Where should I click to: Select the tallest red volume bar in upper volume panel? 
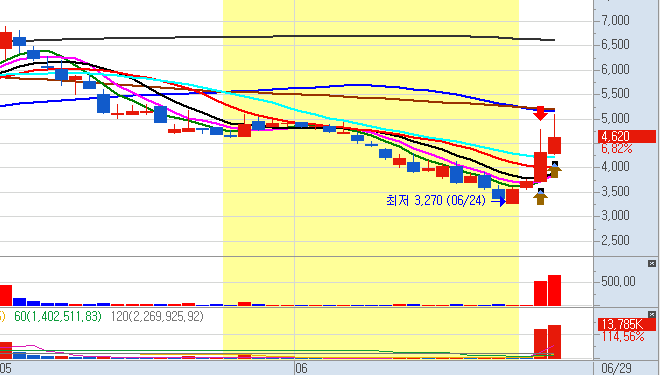(x=554, y=290)
